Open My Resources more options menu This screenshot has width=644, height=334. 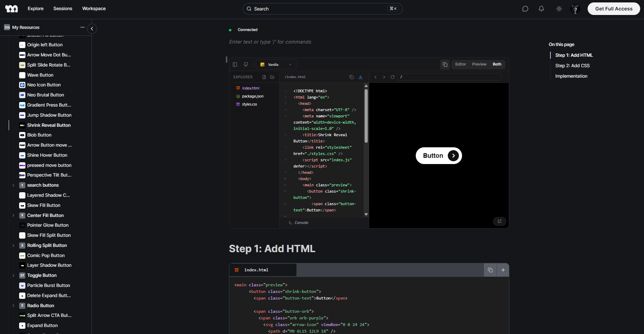(x=82, y=27)
